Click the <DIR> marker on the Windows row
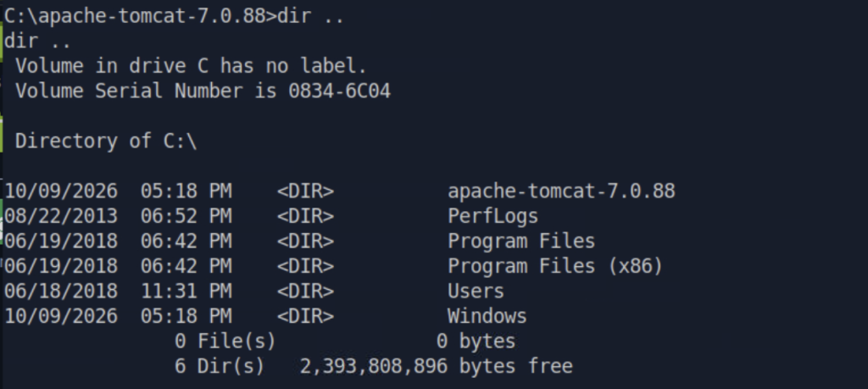868x389 pixels. tap(305, 316)
